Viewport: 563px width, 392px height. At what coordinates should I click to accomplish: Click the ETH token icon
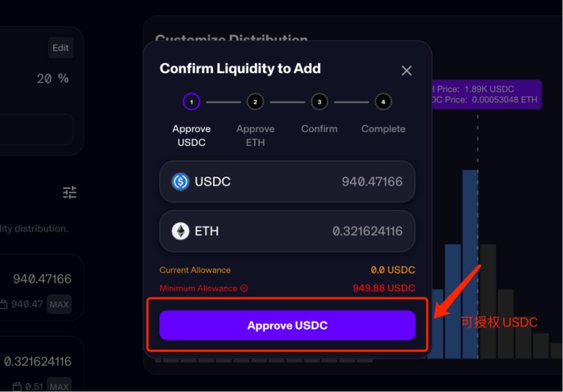tap(181, 232)
